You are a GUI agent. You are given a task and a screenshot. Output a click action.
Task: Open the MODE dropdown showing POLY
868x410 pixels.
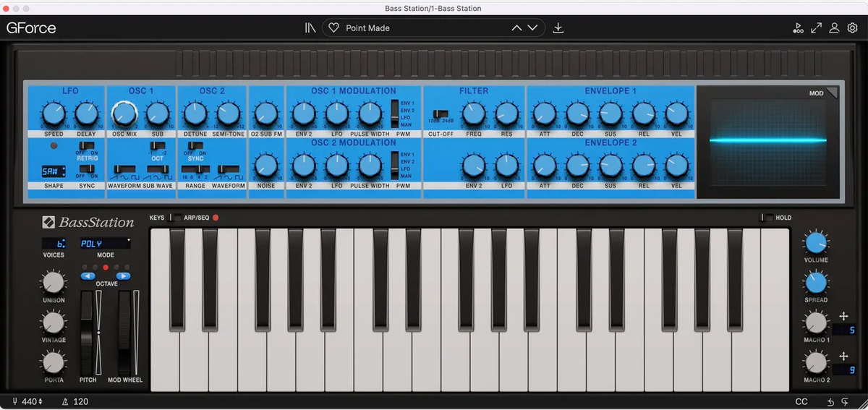(x=105, y=244)
